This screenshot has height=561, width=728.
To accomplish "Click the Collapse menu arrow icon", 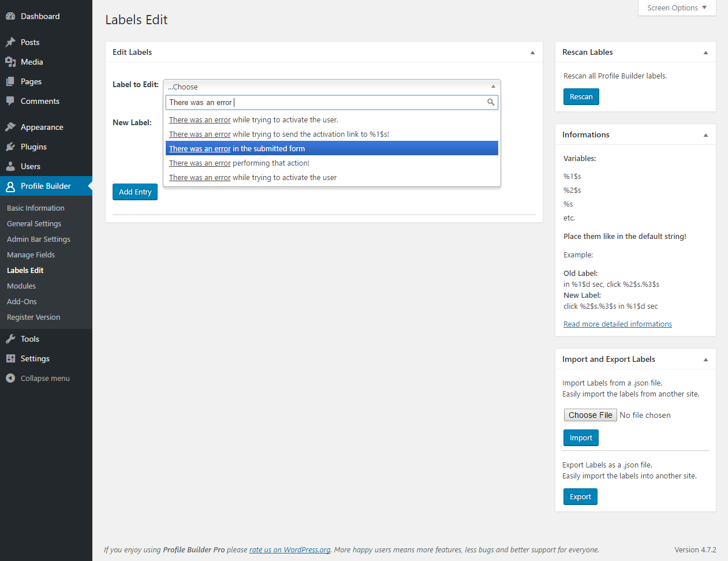I will (10, 378).
